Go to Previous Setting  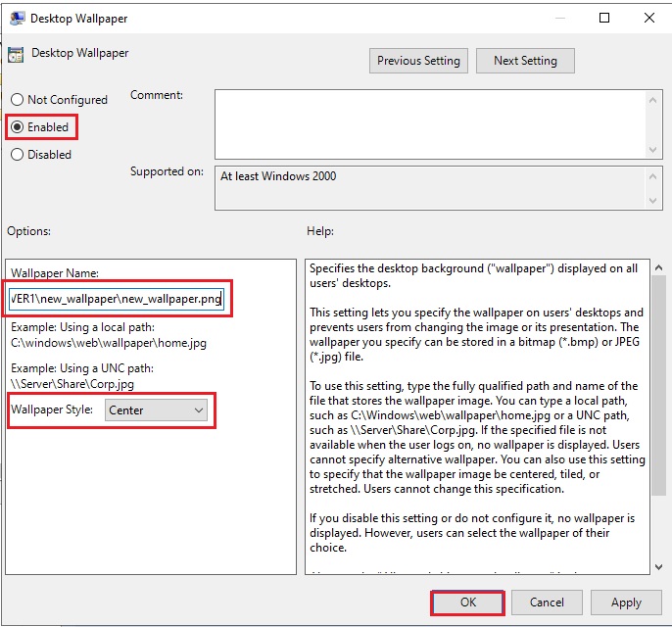pos(418,61)
